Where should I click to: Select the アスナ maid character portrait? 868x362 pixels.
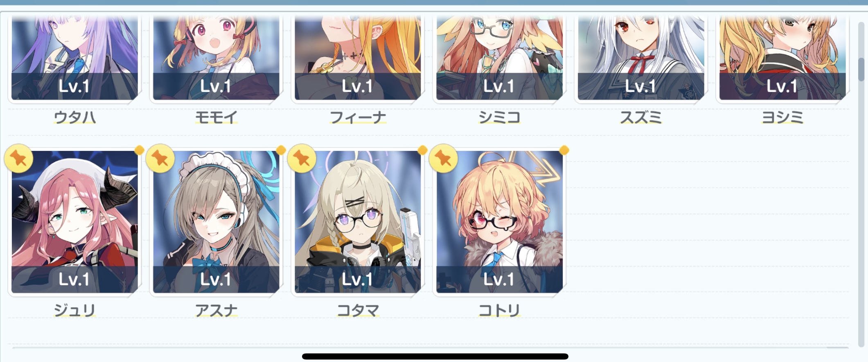[x=216, y=222]
